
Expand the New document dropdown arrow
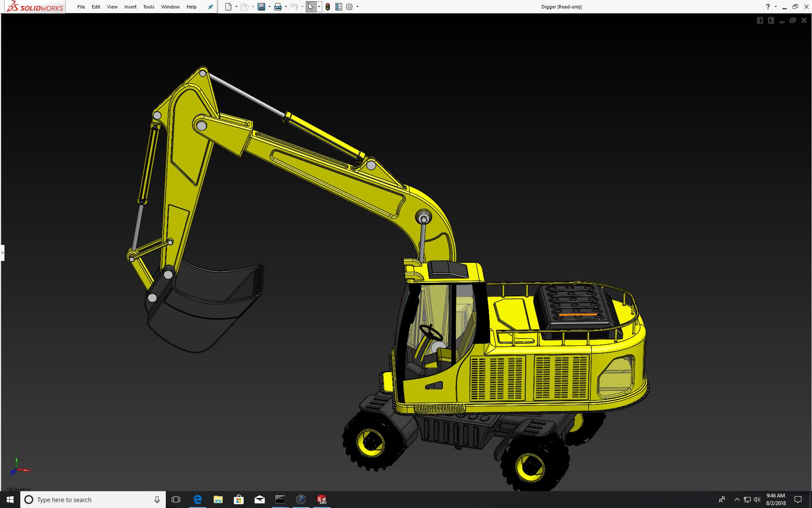point(236,7)
